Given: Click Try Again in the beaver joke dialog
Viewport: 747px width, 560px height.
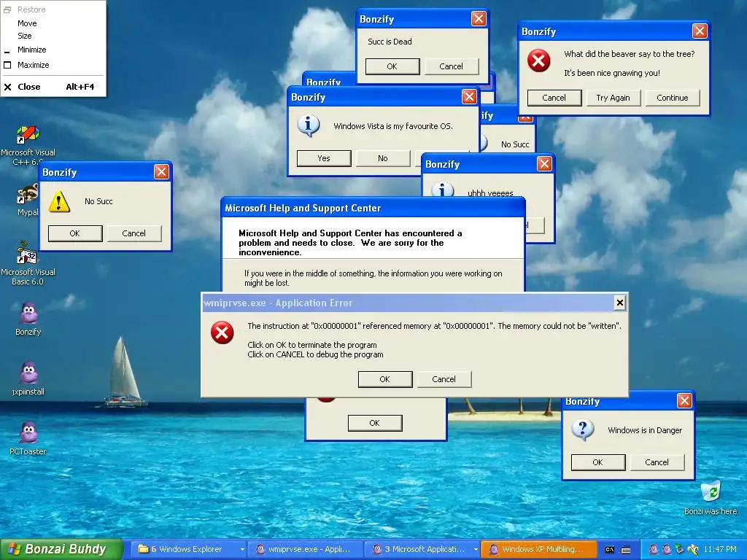Looking at the screenshot, I should click(613, 98).
